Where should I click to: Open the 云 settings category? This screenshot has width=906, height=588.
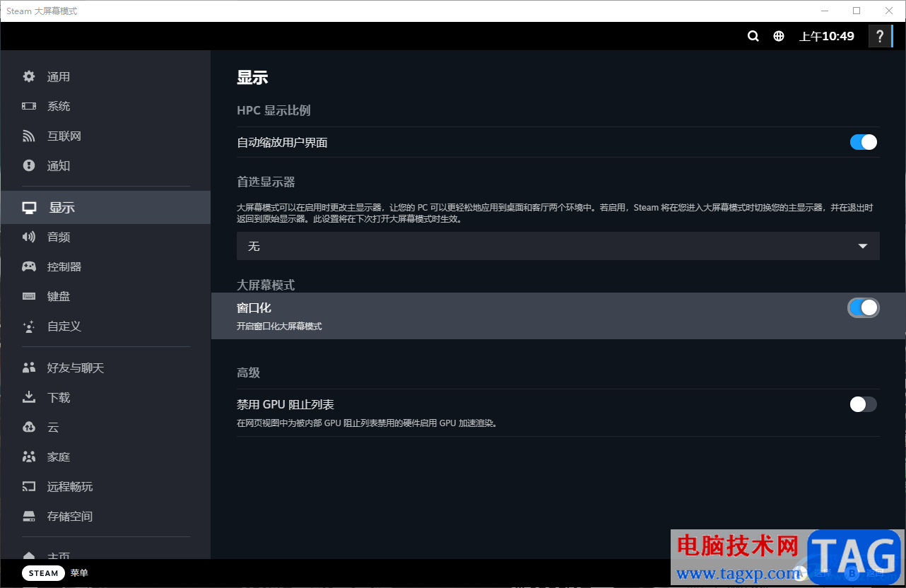tap(105, 427)
